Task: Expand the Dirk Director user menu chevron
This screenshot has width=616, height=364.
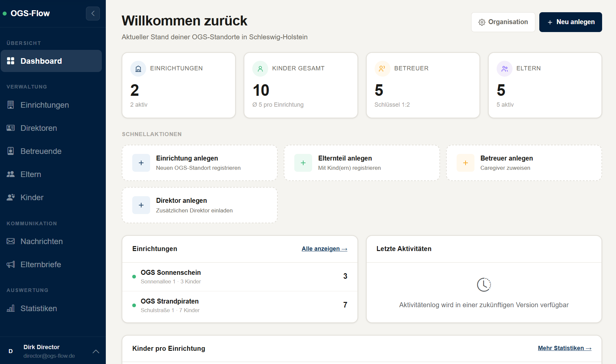Action: pyautogui.click(x=96, y=351)
